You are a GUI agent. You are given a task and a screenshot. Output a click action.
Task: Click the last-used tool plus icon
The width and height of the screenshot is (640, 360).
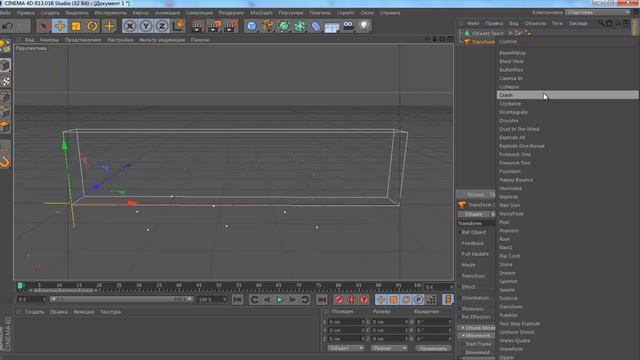coord(109,26)
